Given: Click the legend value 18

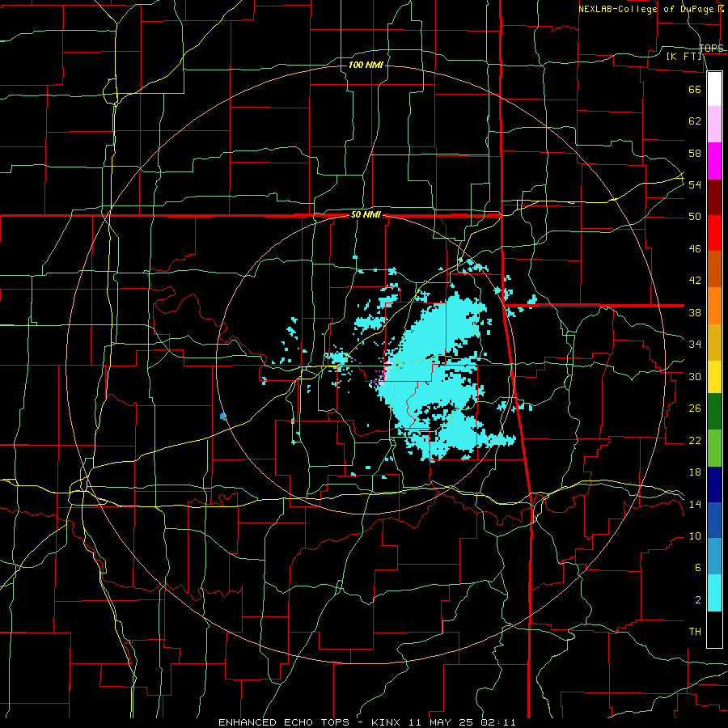Looking at the screenshot, I should pyautogui.click(x=695, y=472).
